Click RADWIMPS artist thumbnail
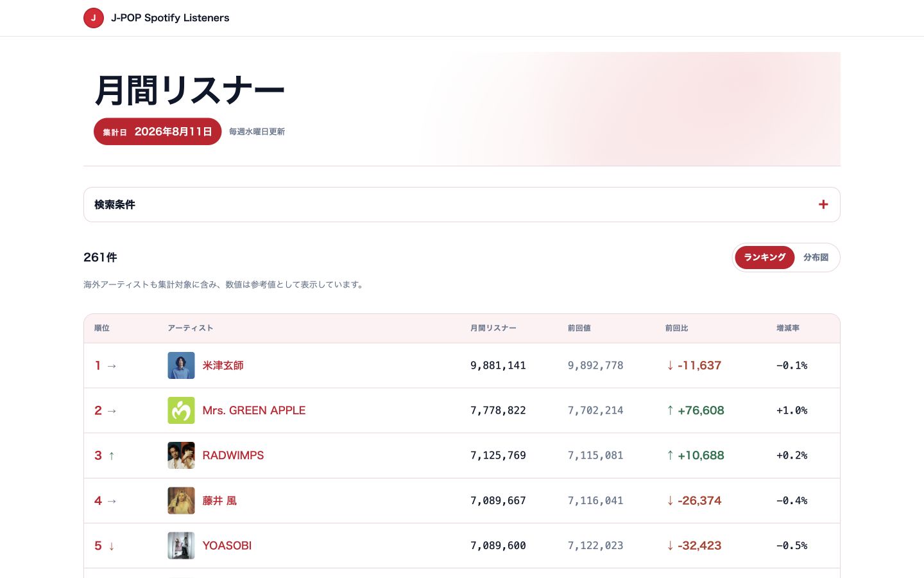The height and width of the screenshot is (578, 924). pos(181,455)
